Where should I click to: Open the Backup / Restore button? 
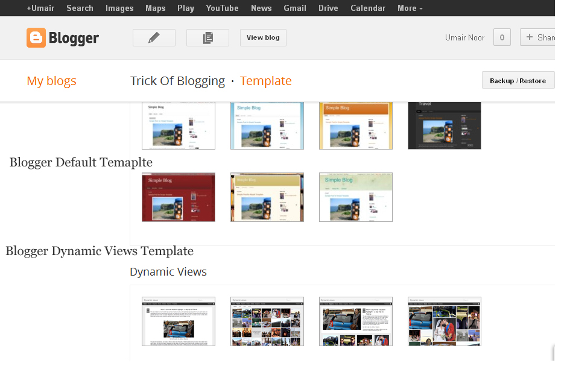click(x=518, y=80)
